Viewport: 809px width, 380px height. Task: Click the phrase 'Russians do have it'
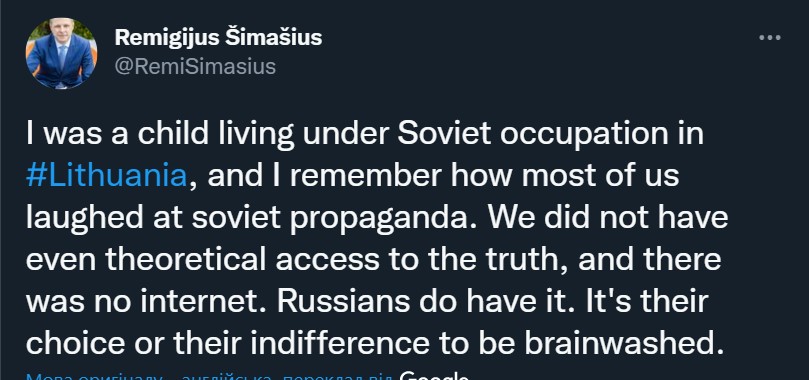[426, 302]
